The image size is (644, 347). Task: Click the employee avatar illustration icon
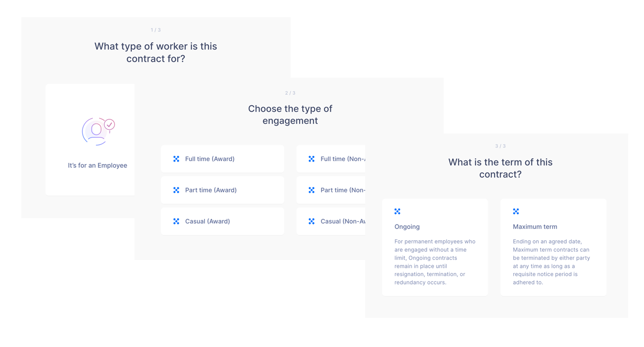(98, 131)
